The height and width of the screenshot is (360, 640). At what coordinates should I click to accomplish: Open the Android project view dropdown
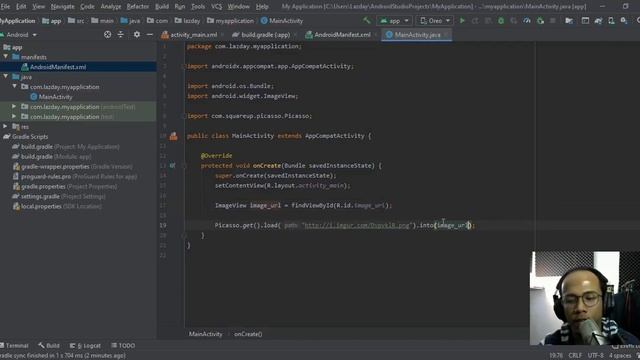tap(19, 35)
